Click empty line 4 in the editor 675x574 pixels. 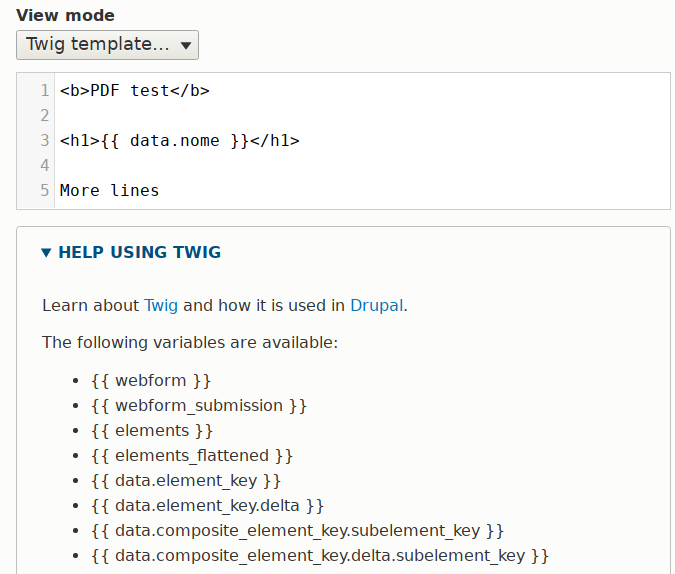(300, 165)
